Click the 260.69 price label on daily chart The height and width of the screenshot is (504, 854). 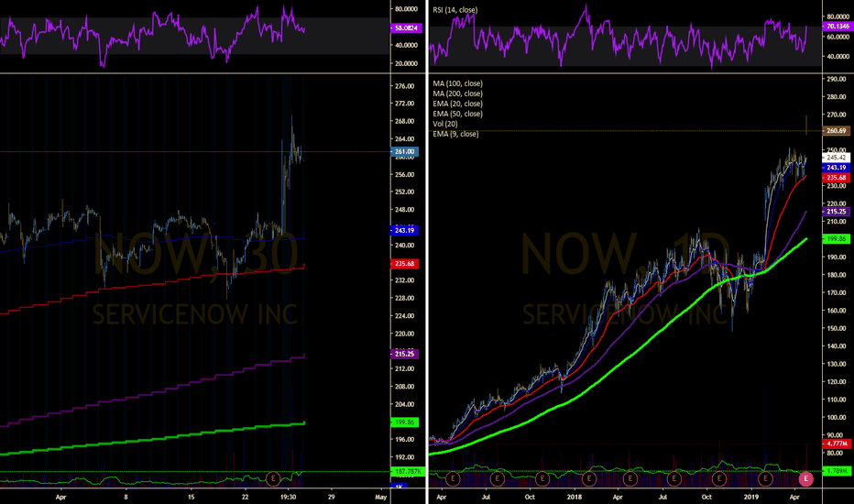pos(836,131)
